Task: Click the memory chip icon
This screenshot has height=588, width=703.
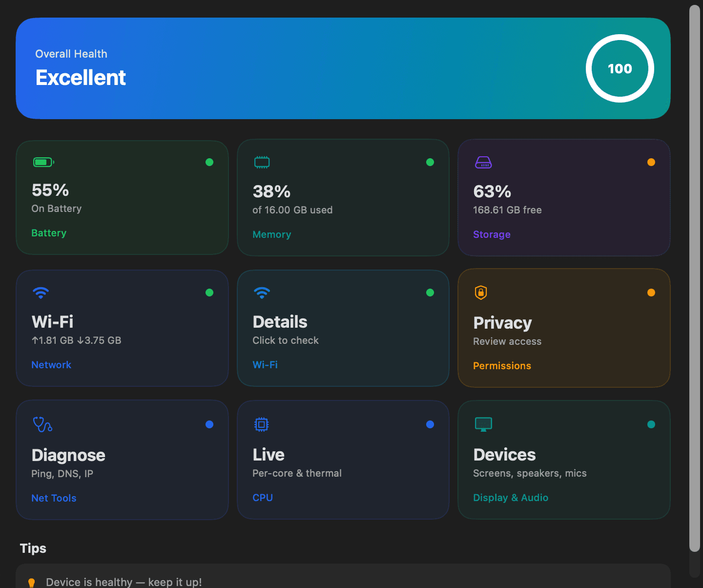Action: pyautogui.click(x=262, y=162)
